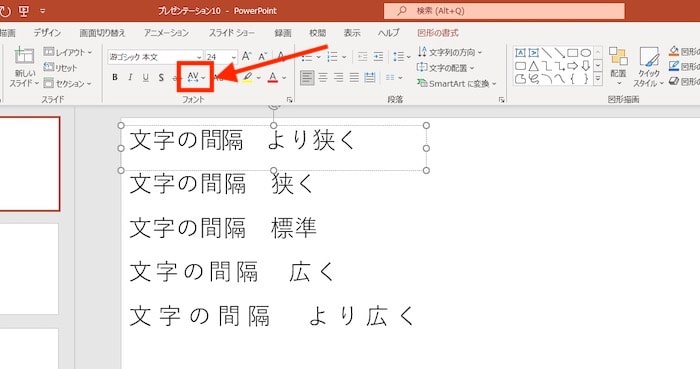700x369 pixels.
Task: Open 文字列の方向 text direction dropdown
Action: coord(450,52)
